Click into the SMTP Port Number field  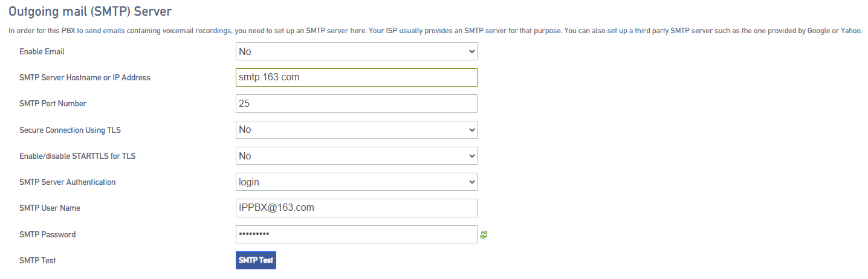[357, 103]
